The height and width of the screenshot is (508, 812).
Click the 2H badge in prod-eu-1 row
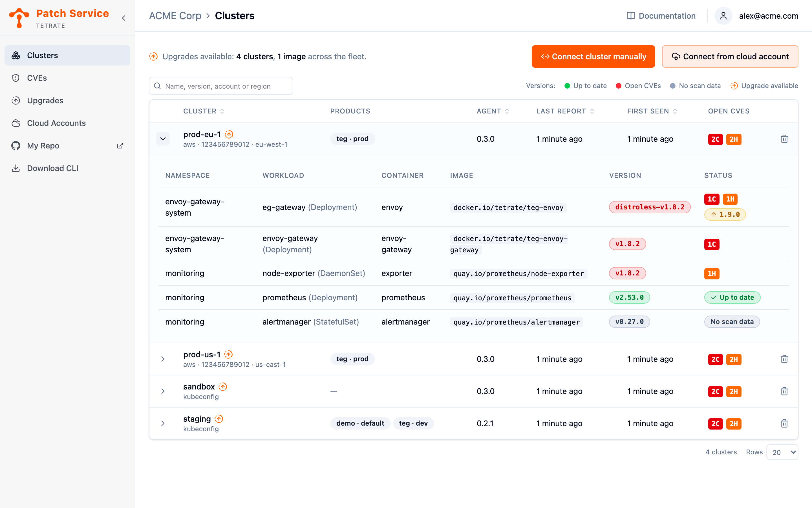pos(734,139)
